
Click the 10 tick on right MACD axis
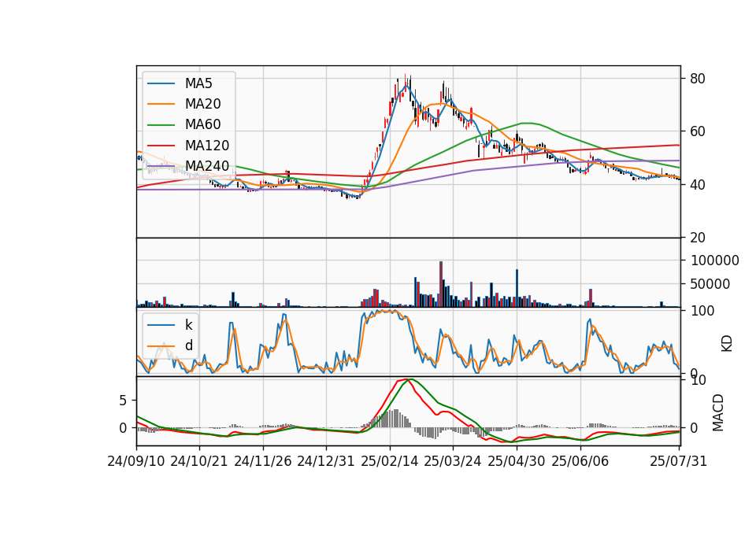click(699, 381)
